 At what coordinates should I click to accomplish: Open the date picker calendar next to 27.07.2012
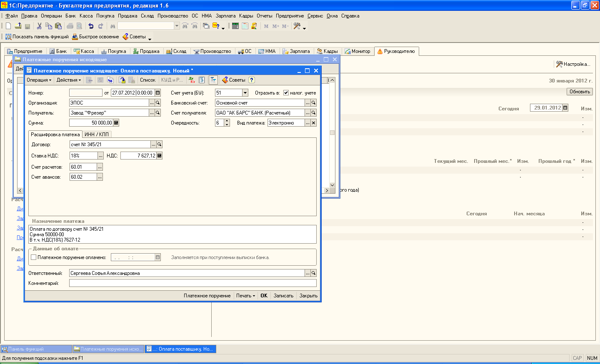pos(158,93)
